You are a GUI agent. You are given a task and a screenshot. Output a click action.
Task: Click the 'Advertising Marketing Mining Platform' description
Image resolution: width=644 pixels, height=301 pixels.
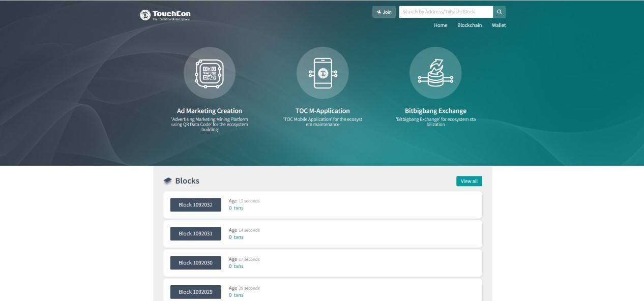coord(210,125)
